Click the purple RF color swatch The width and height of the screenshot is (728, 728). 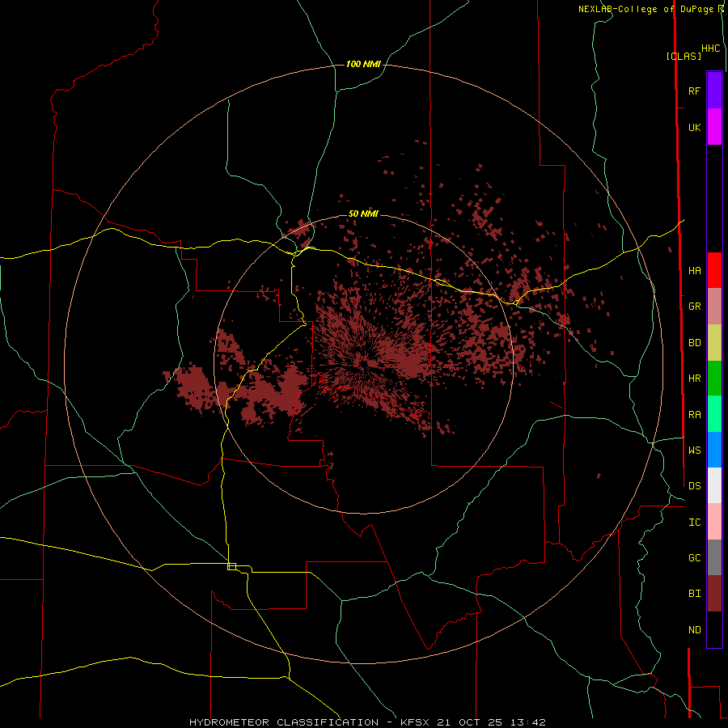point(714,91)
